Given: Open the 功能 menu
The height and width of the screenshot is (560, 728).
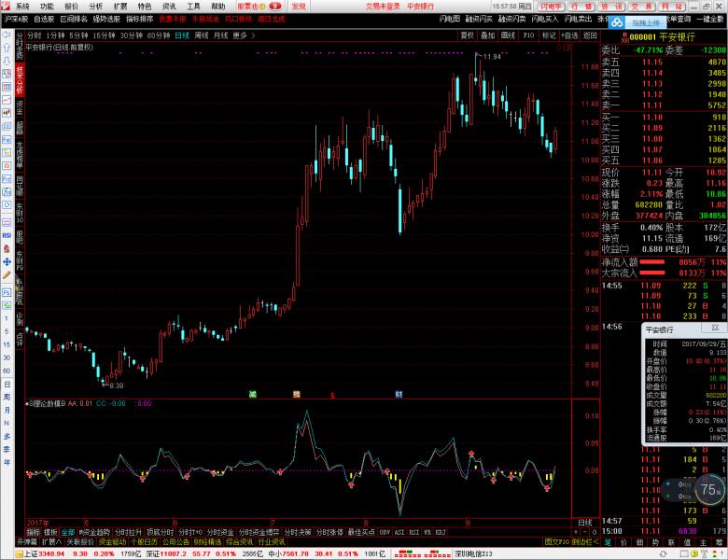Looking at the screenshot, I should (47, 7).
